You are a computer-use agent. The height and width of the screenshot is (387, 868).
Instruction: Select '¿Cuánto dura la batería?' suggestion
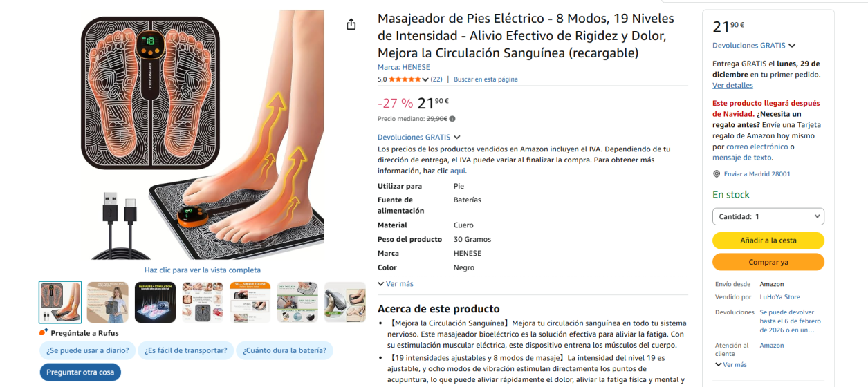pos(284,350)
